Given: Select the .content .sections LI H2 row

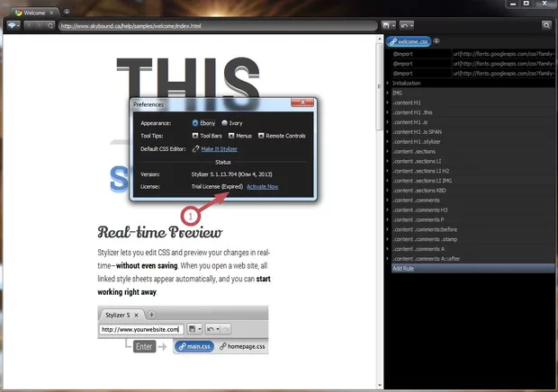Looking at the screenshot, I should pos(472,171).
